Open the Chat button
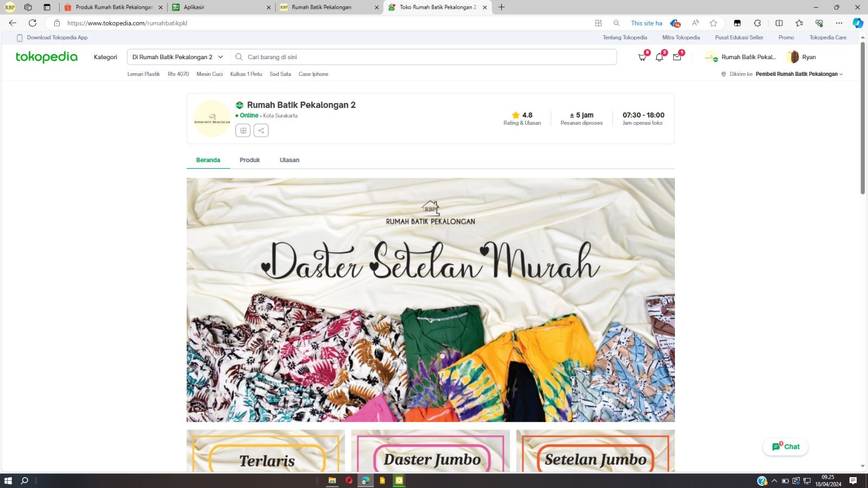 coord(786,447)
